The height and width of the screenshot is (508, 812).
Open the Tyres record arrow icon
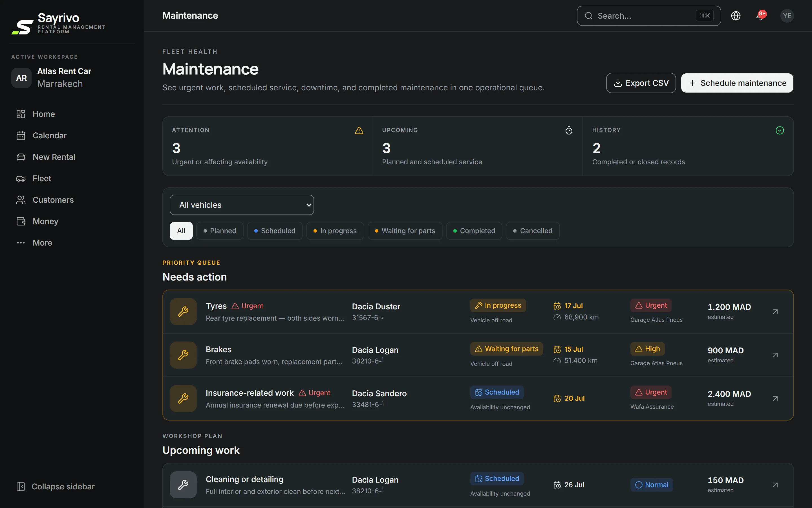point(775,312)
